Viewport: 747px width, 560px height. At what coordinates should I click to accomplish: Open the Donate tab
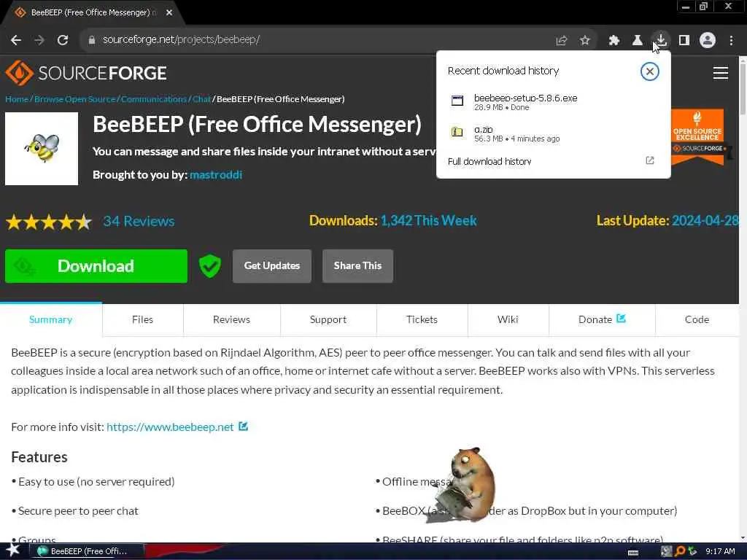point(602,319)
